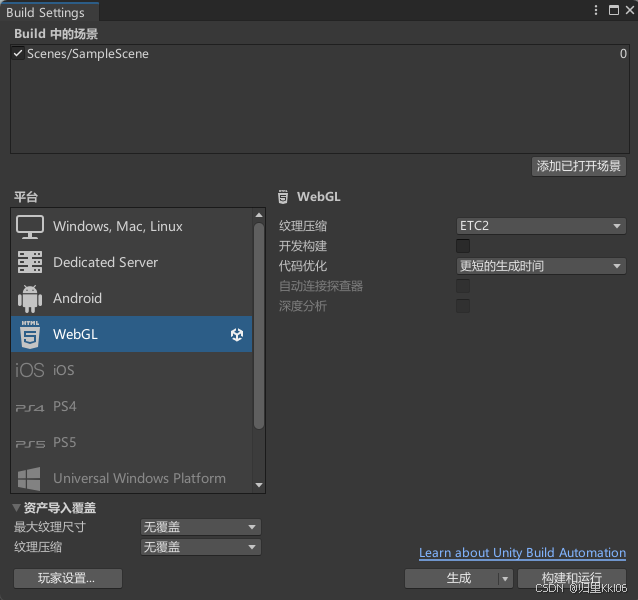
Task: Click the PS5 logo icon
Action: coord(30,443)
